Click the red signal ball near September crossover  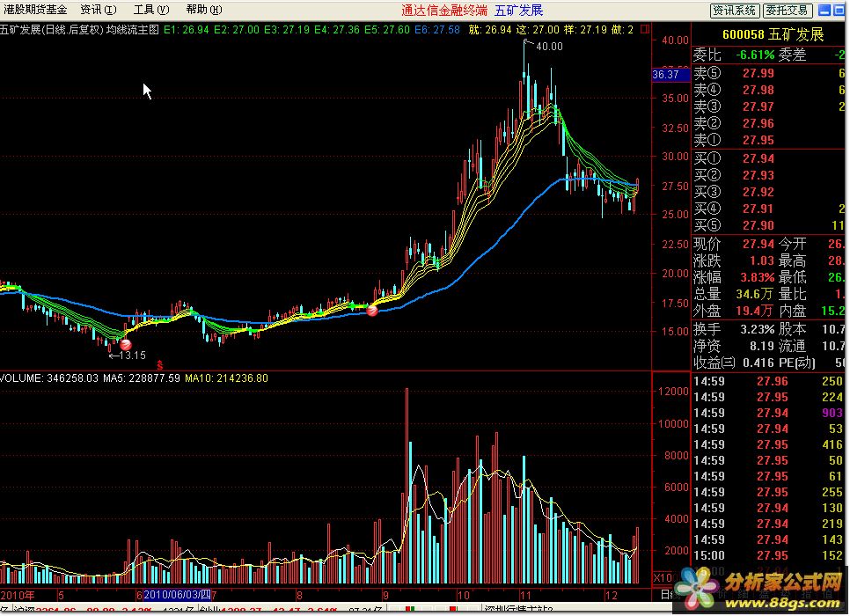(372, 310)
